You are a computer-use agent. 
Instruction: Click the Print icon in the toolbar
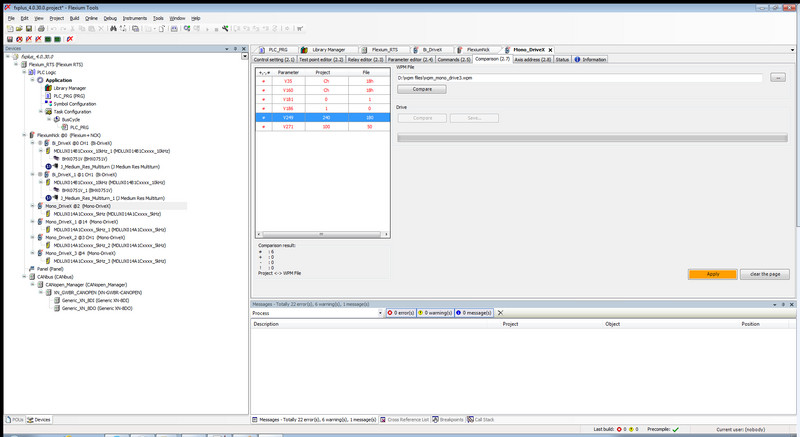coord(40,28)
